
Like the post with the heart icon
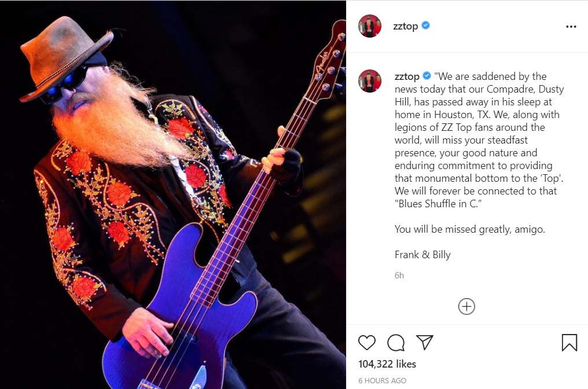(x=367, y=343)
